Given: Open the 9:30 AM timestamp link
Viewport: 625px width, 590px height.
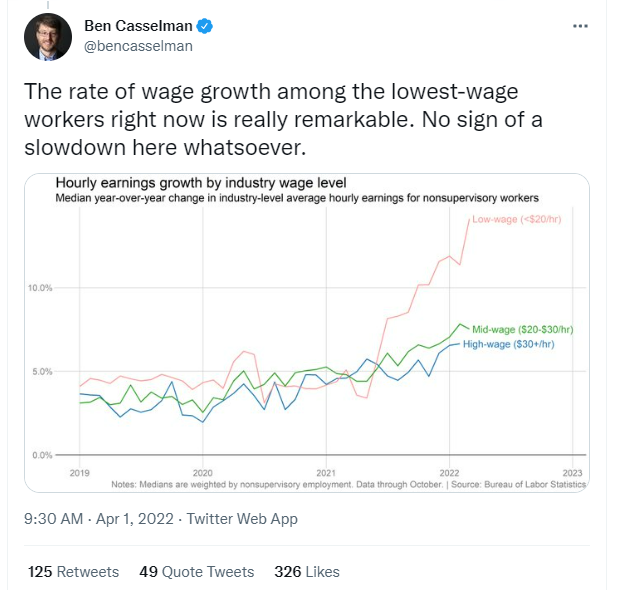Looking at the screenshot, I should coord(53,519).
